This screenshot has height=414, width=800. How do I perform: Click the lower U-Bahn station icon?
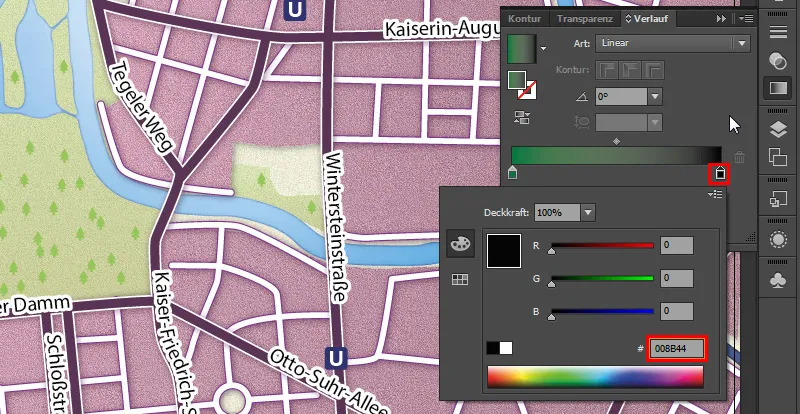click(336, 359)
